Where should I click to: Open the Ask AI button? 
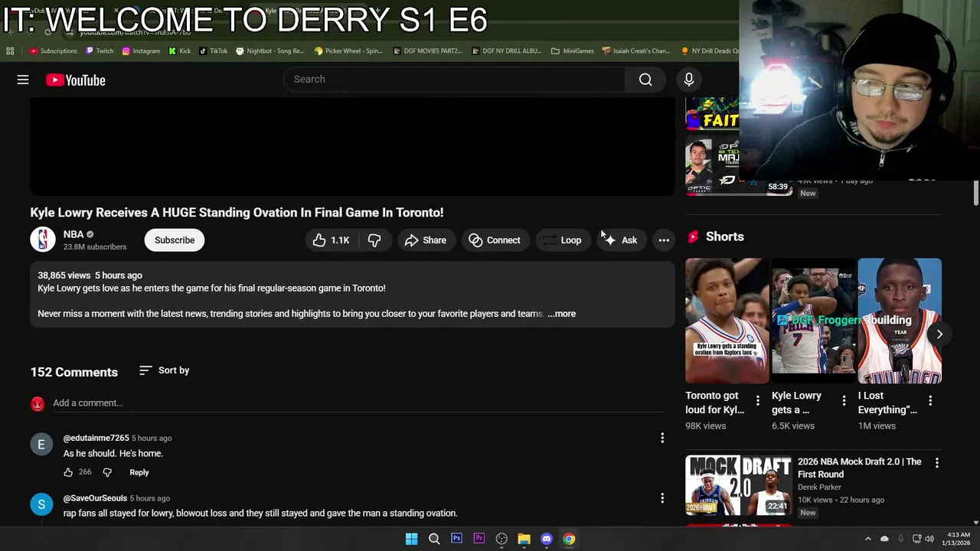[621, 240]
